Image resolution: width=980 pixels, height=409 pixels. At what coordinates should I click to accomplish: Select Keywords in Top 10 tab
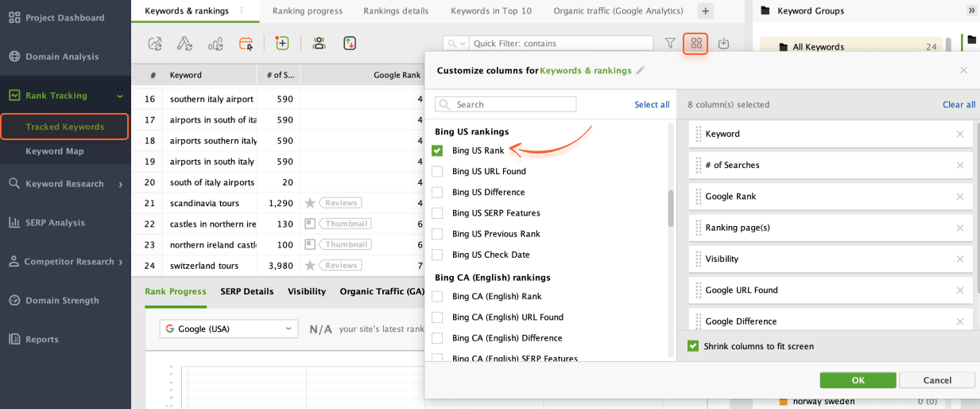[491, 11]
